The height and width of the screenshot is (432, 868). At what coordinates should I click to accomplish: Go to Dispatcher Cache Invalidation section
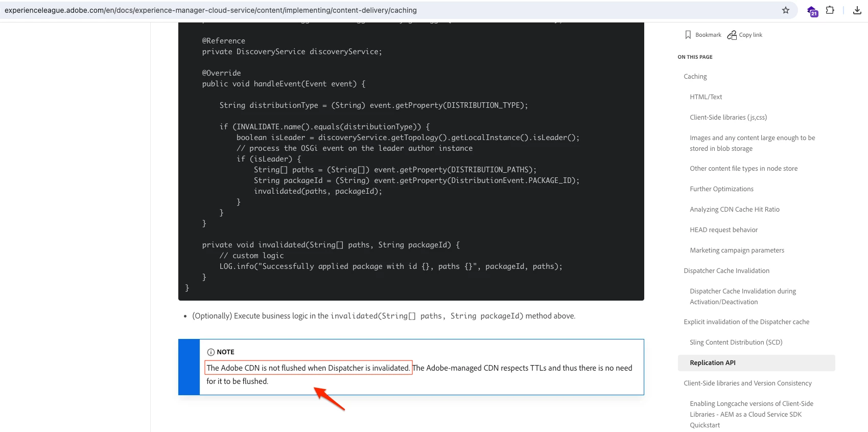726,271
